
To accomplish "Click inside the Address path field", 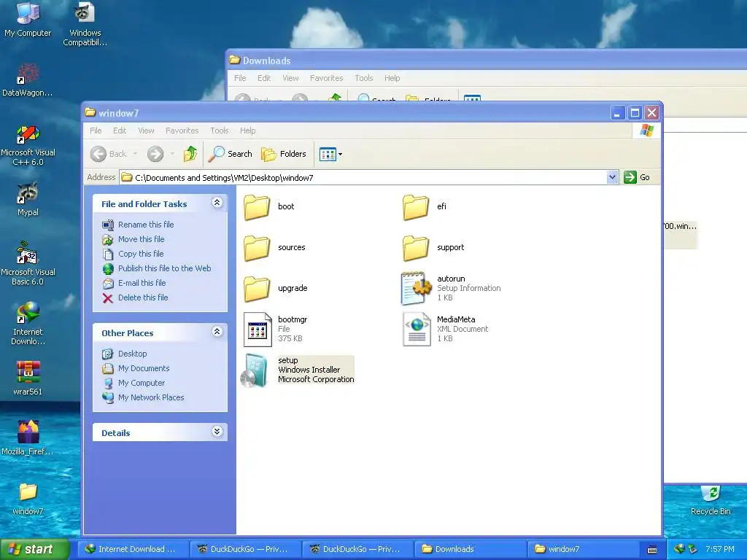I will (363, 178).
